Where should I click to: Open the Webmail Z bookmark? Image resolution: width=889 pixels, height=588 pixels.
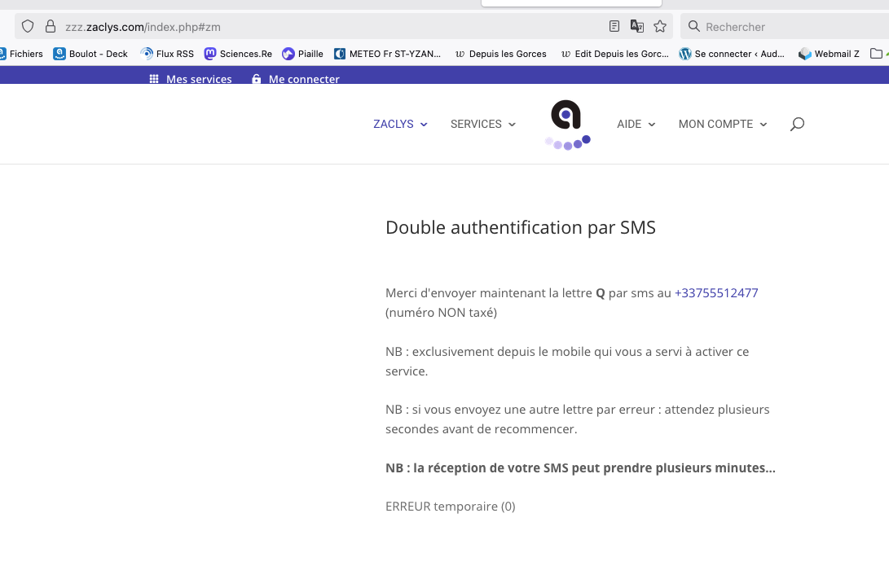(829, 54)
